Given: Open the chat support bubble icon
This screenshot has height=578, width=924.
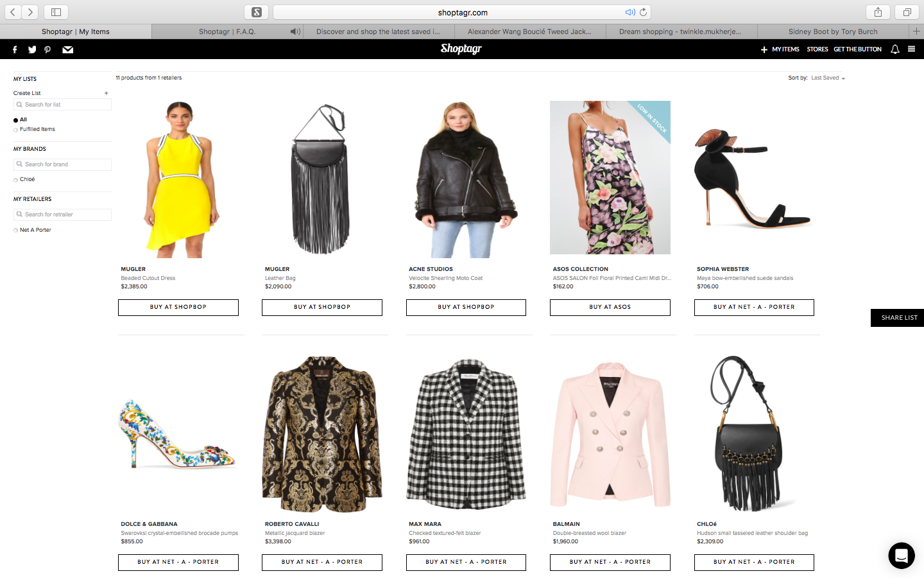Looking at the screenshot, I should click(x=902, y=556).
